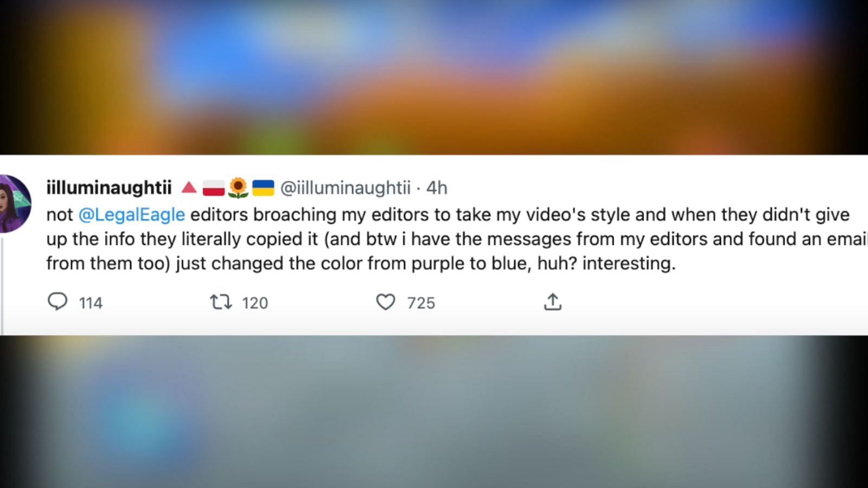Click the sunflower emoji beside the name
Viewport: 868px width, 488px height.
click(238, 188)
